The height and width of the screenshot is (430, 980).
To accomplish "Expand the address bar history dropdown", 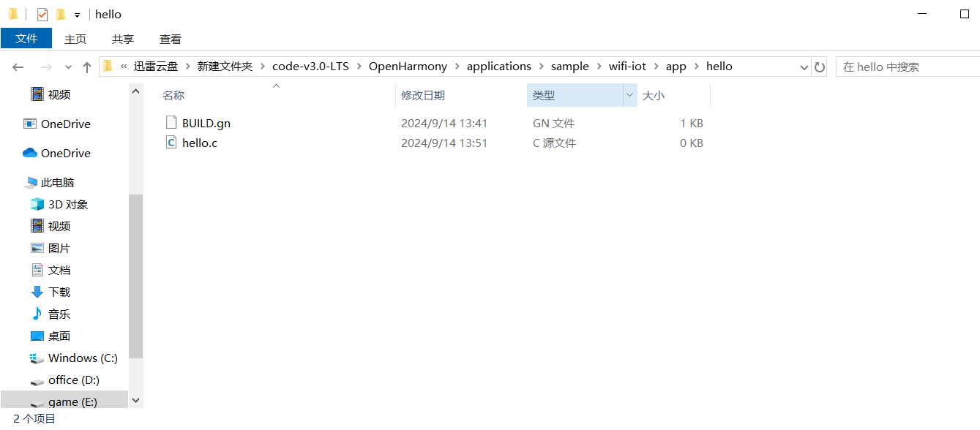I will tap(804, 67).
